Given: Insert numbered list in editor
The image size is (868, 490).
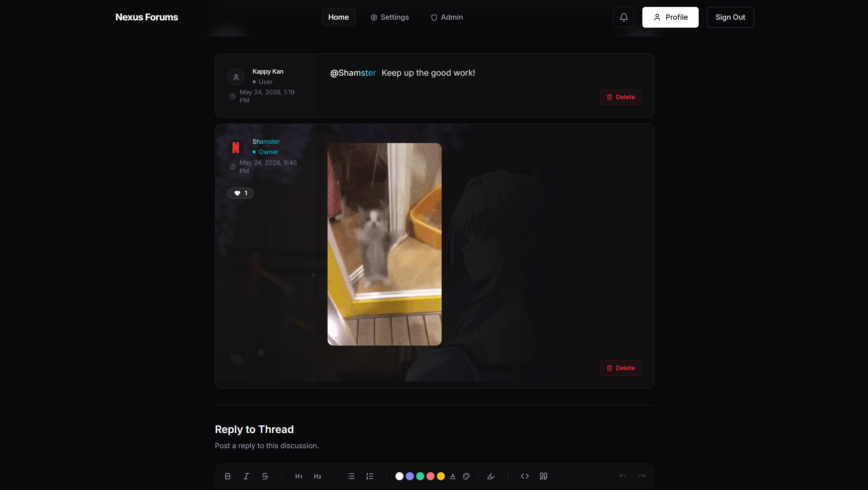Looking at the screenshot, I should (370, 476).
